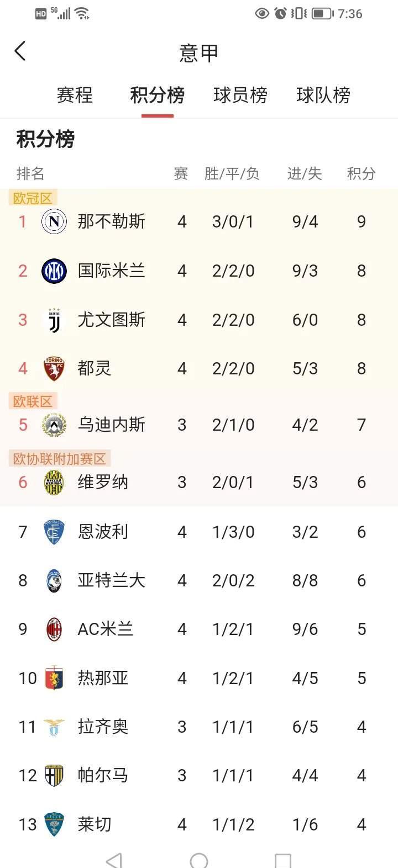Click the Napoli club crest
Image resolution: width=398 pixels, height=868 pixels.
click(54, 221)
